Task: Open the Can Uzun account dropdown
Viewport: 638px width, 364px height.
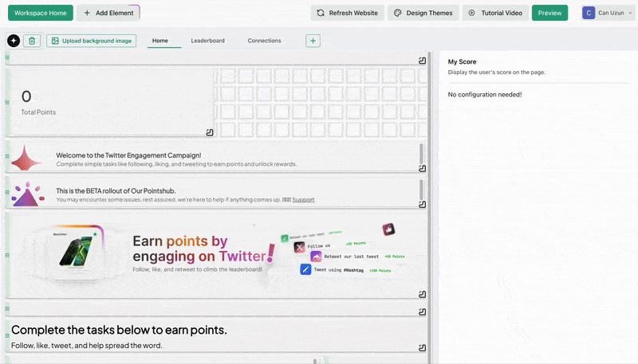Action: point(608,13)
